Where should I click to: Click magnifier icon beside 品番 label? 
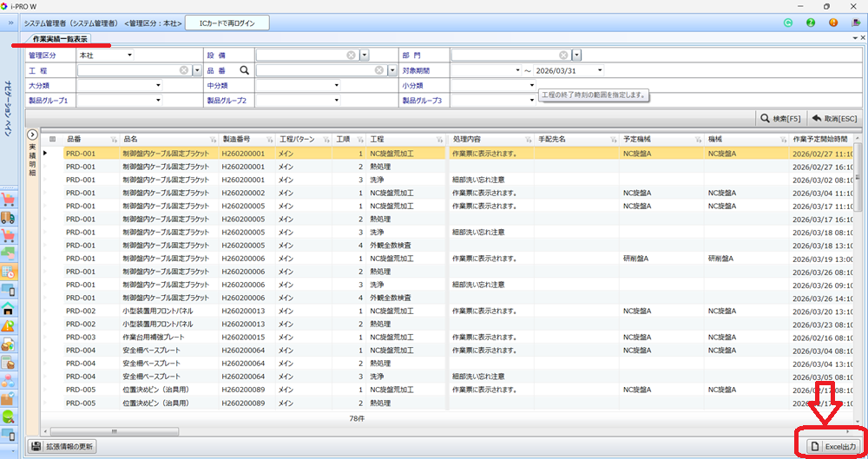[245, 70]
